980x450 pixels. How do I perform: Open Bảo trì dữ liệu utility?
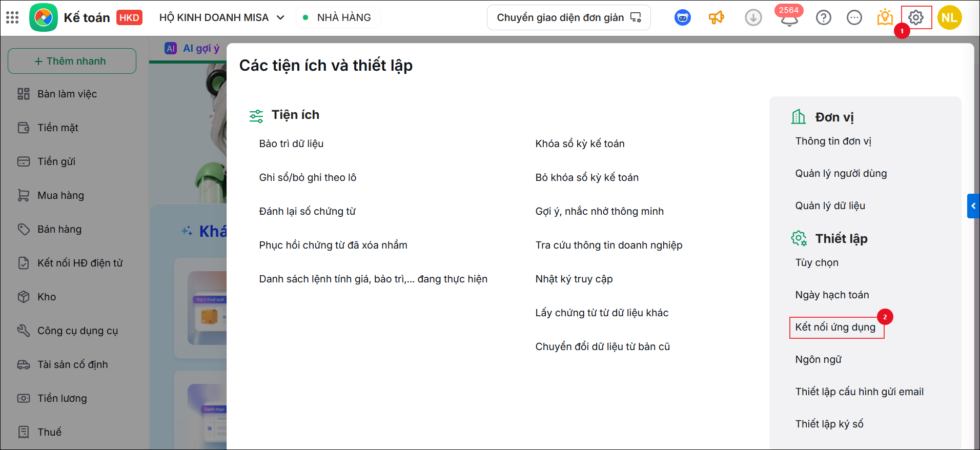click(x=291, y=144)
